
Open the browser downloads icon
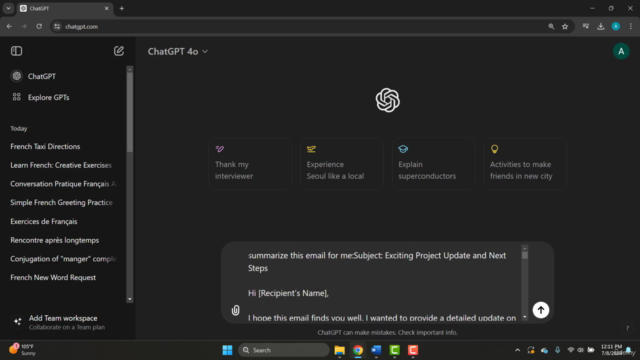pos(600,27)
